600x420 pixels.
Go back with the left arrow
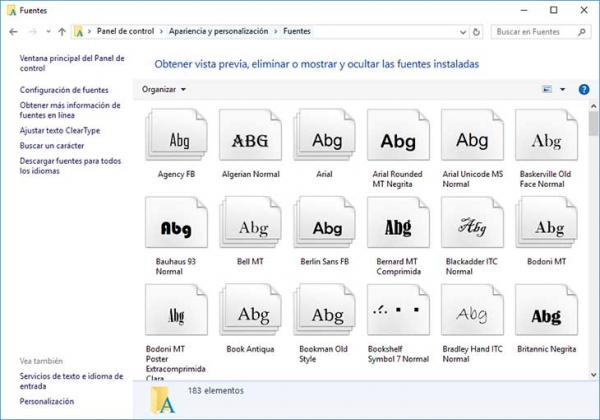click(13, 32)
